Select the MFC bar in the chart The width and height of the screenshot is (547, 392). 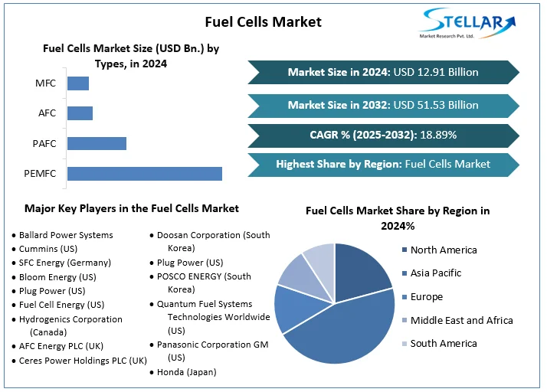click(x=78, y=83)
